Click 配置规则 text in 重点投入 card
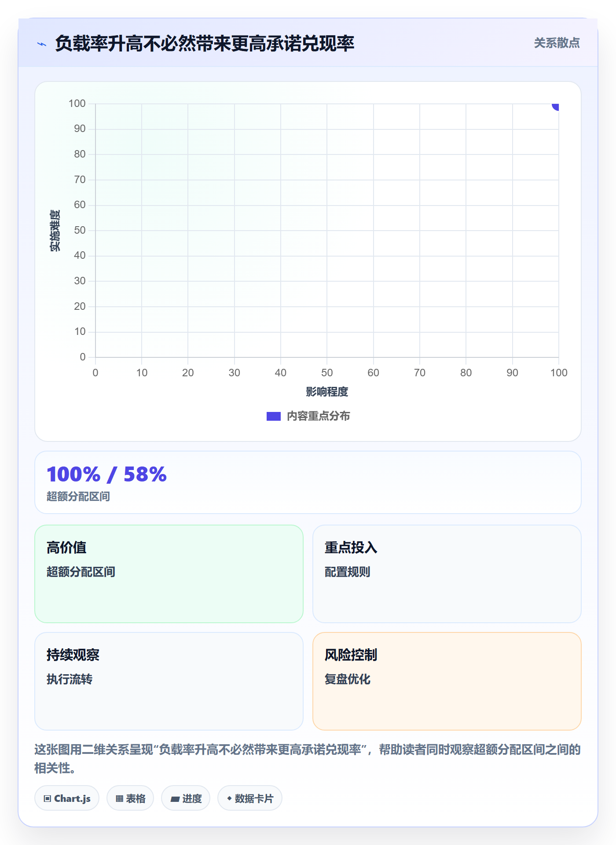616x845 pixels. [348, 572]
